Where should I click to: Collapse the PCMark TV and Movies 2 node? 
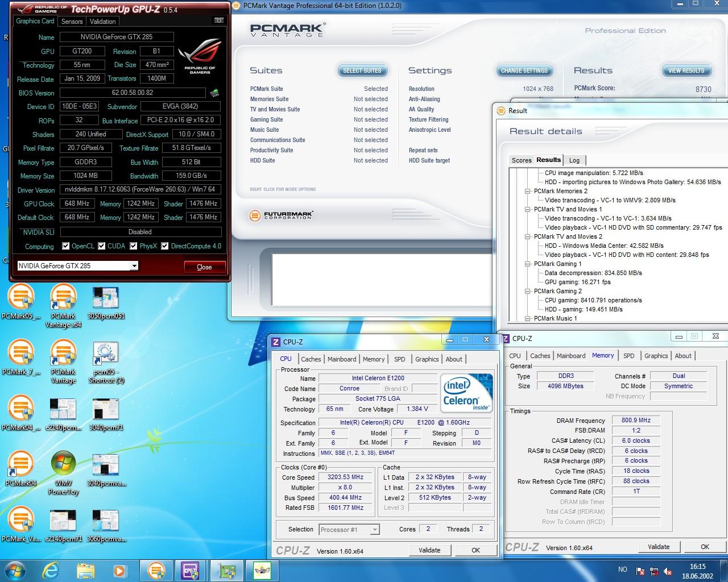(x=528, y=236)
